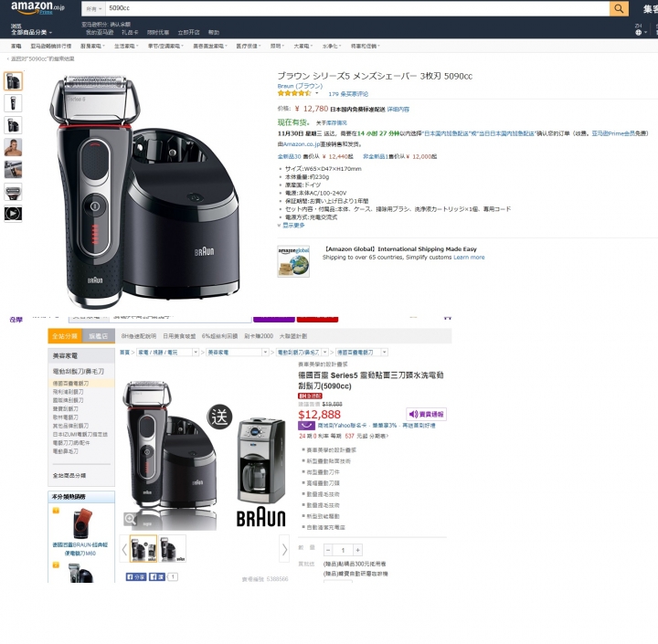Screen dimensions: 658x644
Task: Open 飛利浦刮鬍刀 in the sidebar
Action: click(68, 392)
